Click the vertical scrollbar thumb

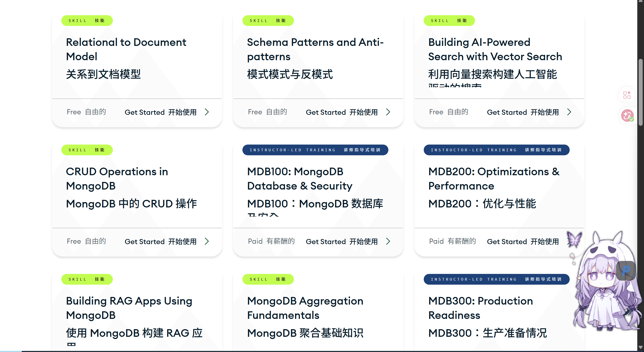click(640, 92)
